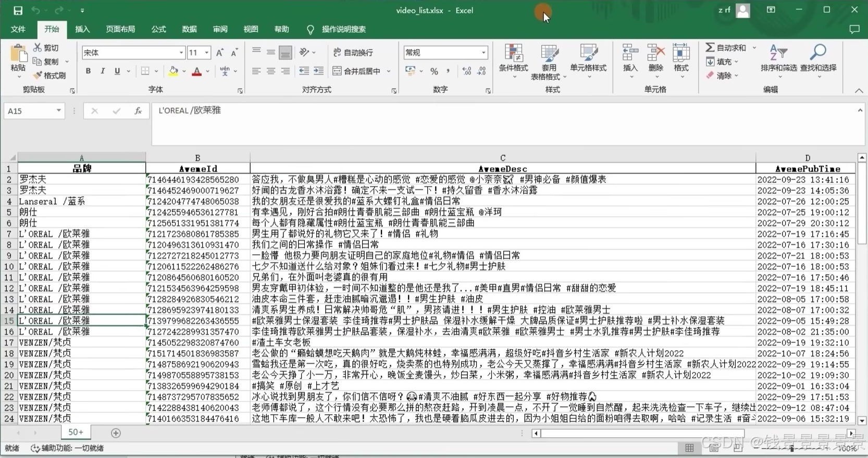Image resolution: width=868 pixels, height=458 pixels.
Task: Open Conditional Formatting 条件格式
Action: 514,61
